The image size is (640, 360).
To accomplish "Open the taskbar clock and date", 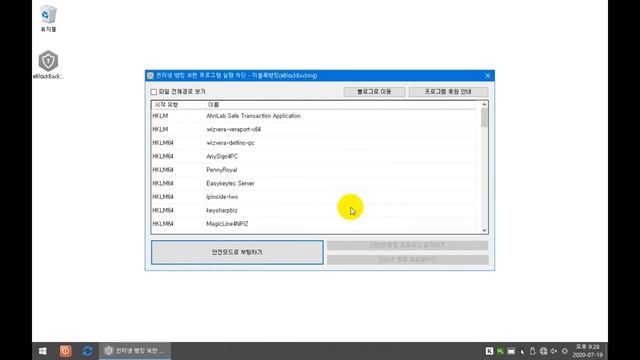I will pos(587,351).
